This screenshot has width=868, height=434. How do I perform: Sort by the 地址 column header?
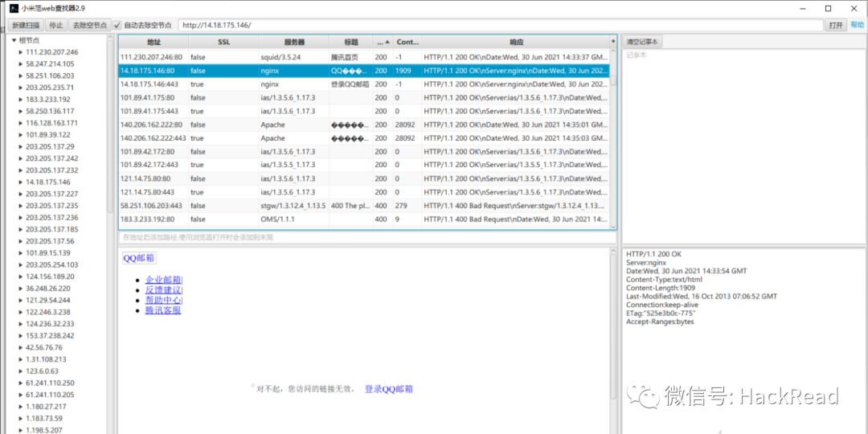tap(154, 42)
